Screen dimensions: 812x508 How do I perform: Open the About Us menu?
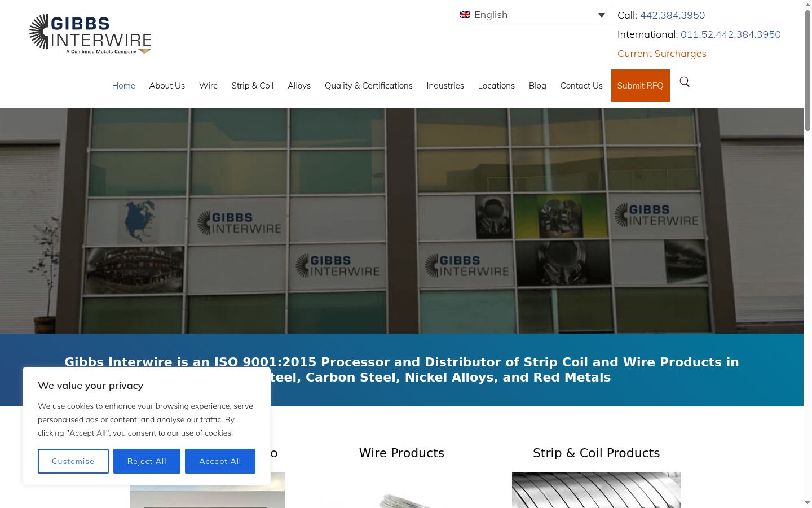[167, 86]
